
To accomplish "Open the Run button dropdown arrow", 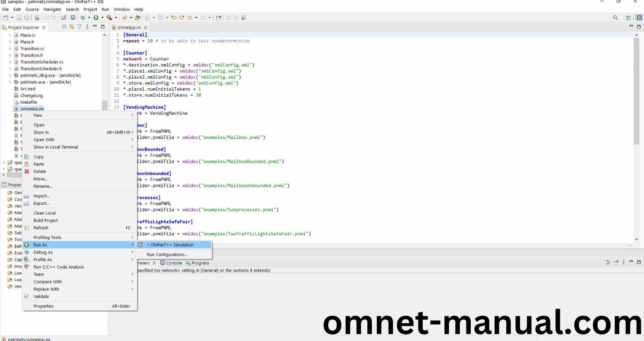I will pyautogui.click(x=102, y=18).
